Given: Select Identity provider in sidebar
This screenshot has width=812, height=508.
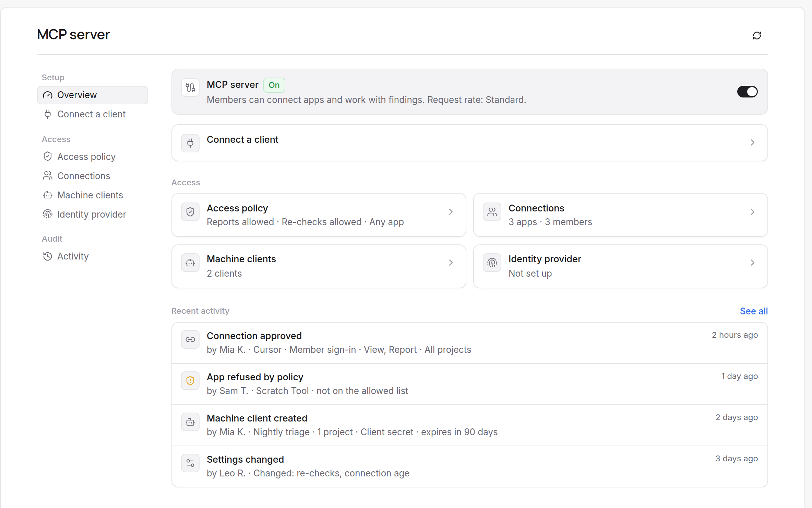Looking at the screenshot, I should 93,215.
